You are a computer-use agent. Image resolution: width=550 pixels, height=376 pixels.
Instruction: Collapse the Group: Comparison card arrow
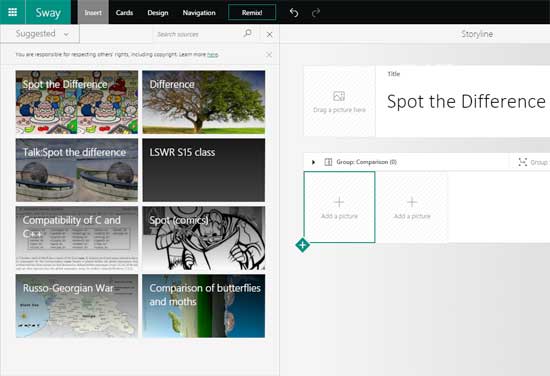pos(313,162)
